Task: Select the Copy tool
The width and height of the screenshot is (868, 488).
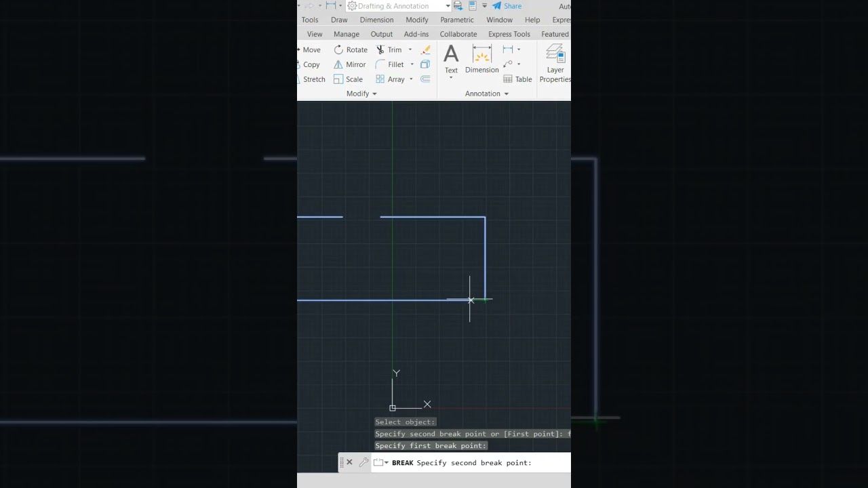Action: pyautogui.click(x=309, y=64)
